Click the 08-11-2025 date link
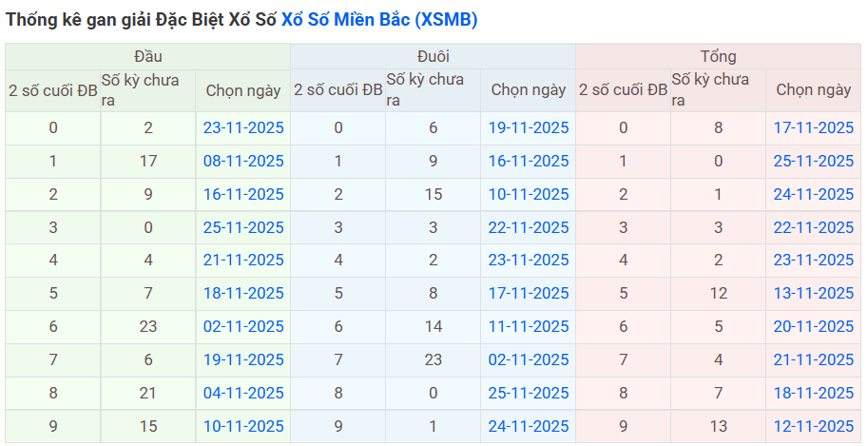The image size is (868, 446). coord(243,161)
